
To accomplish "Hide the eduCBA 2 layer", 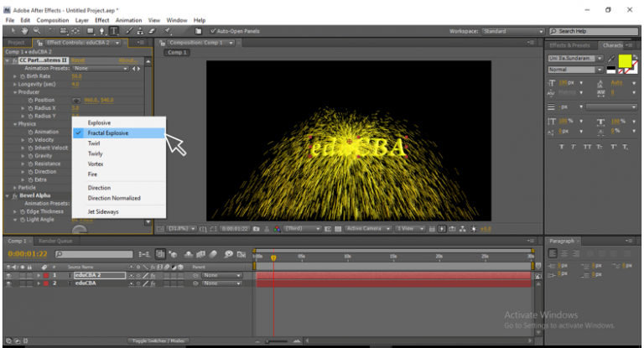I will (x=8, y=275).
